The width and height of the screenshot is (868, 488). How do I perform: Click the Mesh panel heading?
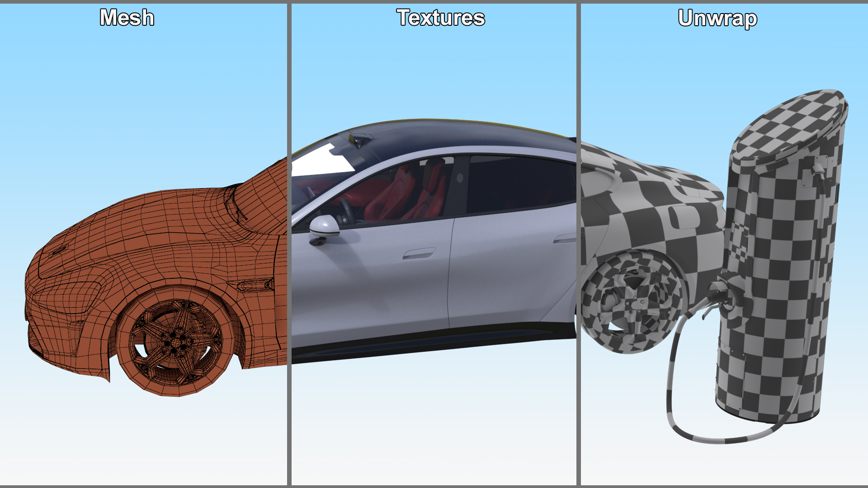(127, 18)
